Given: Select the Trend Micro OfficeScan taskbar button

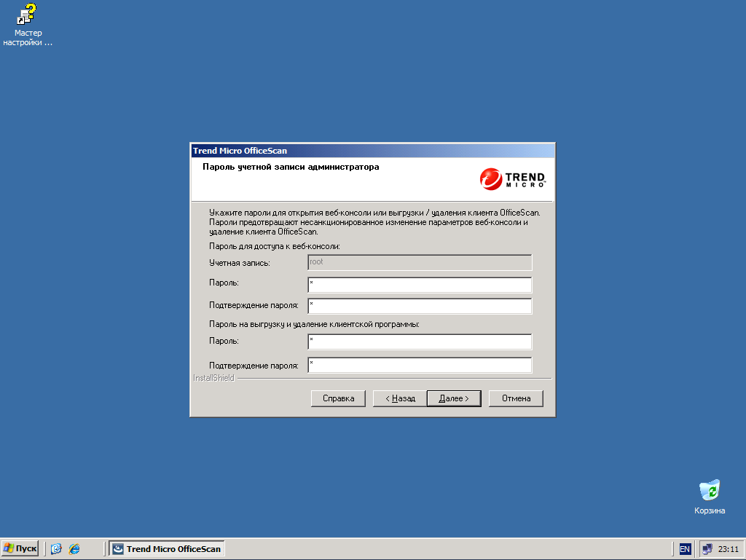Looking at the screenshot, I should pyautogui.click(x=167, y=548).
